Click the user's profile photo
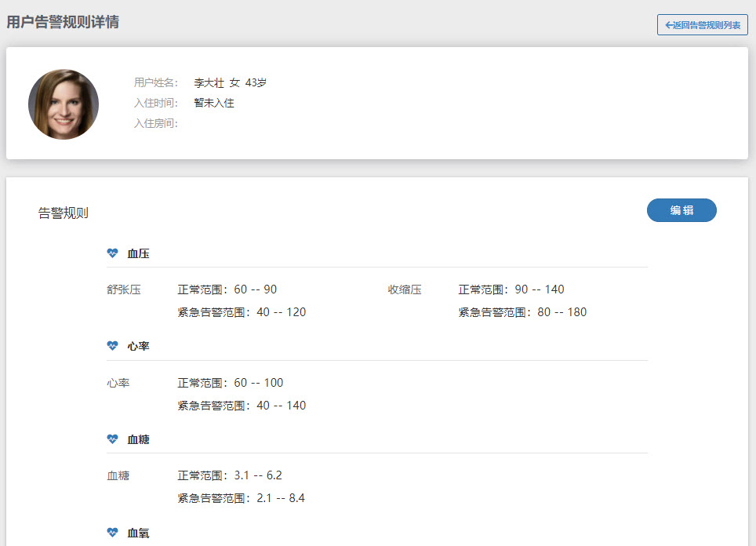This screenshot has width=756, height=546. coord(64,104)
